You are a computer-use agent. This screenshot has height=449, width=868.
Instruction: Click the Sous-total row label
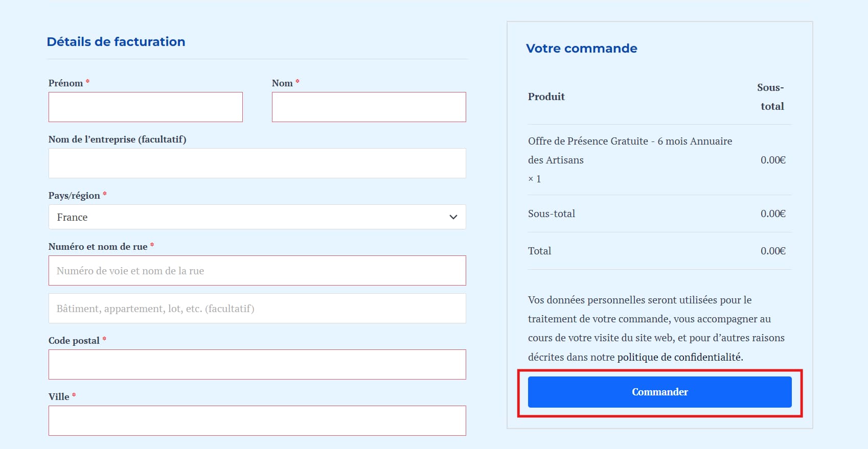[x=552, y=214]
